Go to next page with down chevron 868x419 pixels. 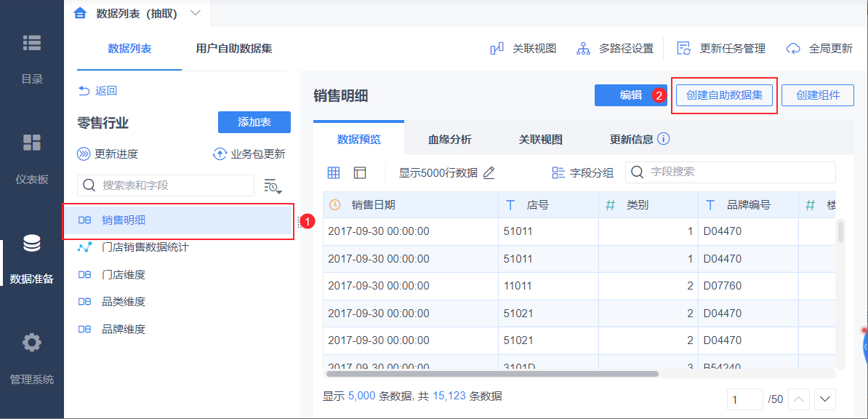pyautogui.click(x=825, y=399)
